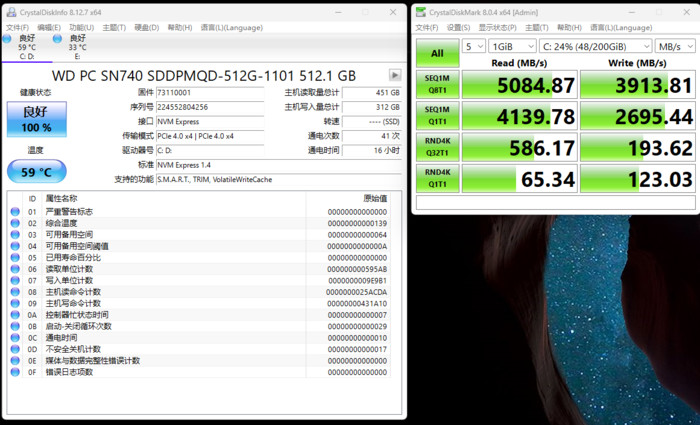Open the 1GiB test size dropdown
Screen dimensions: 700x425
click(x=510, y=46)
